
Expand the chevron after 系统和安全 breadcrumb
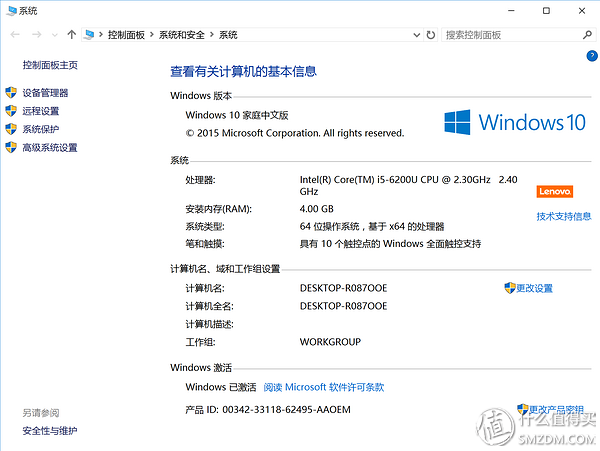click(x=212, y=35)
